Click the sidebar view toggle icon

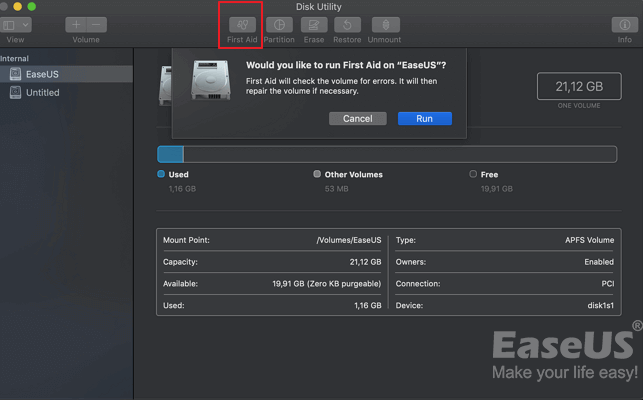(x=10, y=24)
